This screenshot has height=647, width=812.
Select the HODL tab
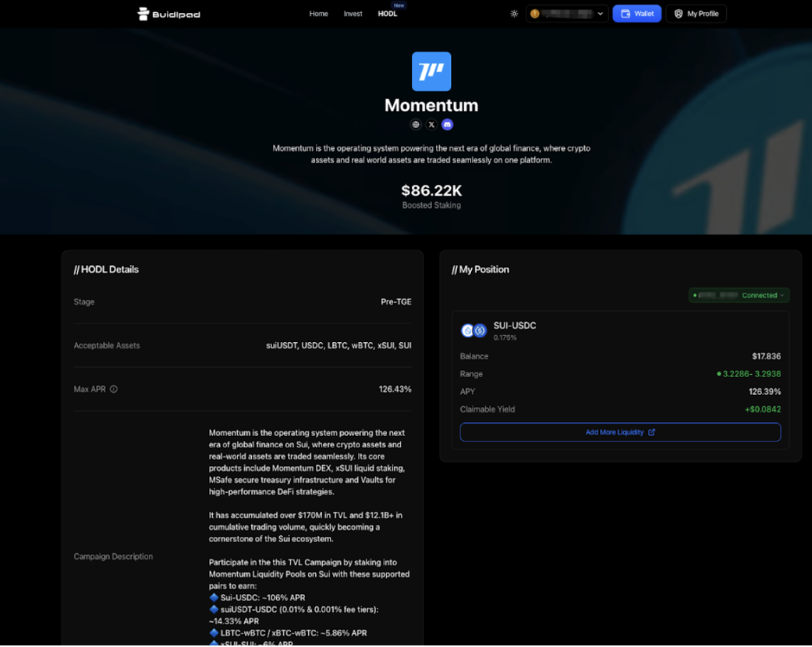click(387, 14)
